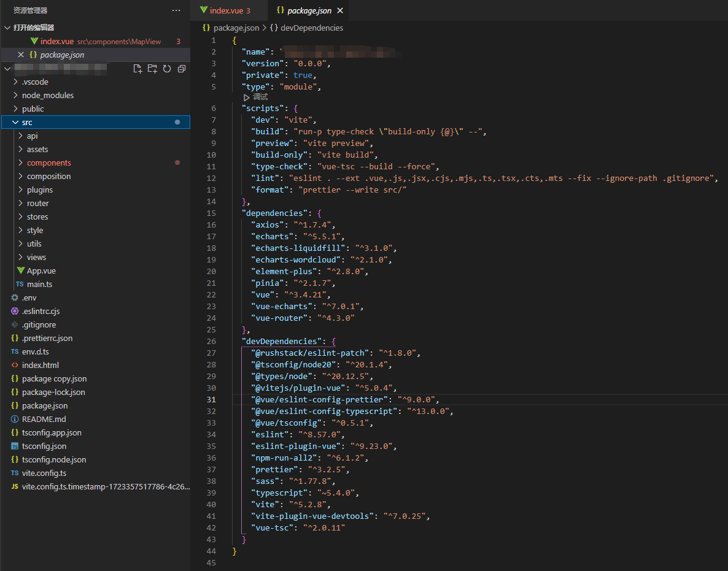
Task: Click the New File icon in explorer
Action: (137, 69)
